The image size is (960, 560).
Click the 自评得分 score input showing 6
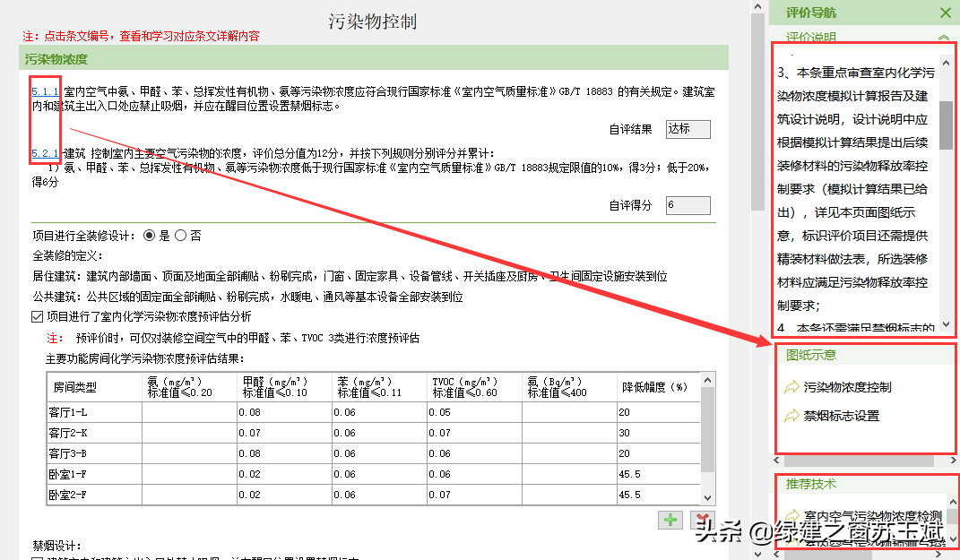(688, 205)
